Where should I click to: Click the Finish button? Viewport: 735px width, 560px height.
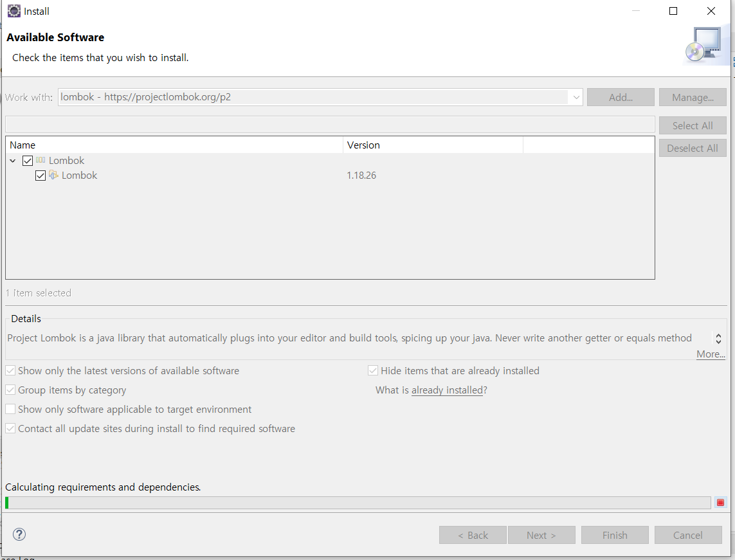(x=615, y=535)
